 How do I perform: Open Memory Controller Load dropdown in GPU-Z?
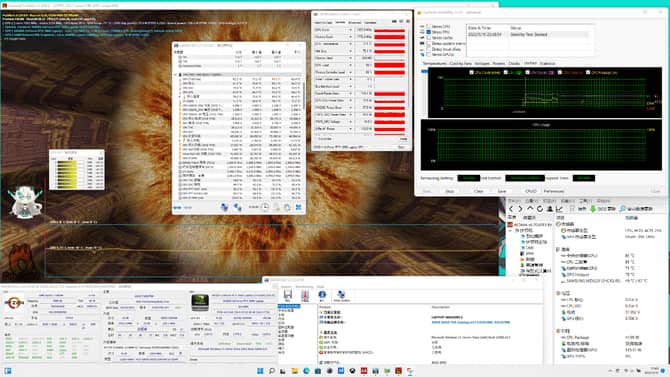point(350,72)
